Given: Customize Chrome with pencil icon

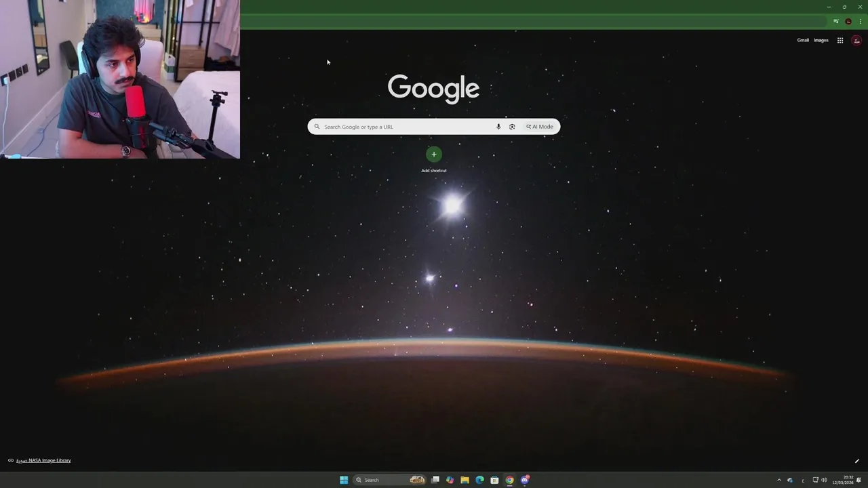Looking at the screenshot, I should click(x=857, y=462).
